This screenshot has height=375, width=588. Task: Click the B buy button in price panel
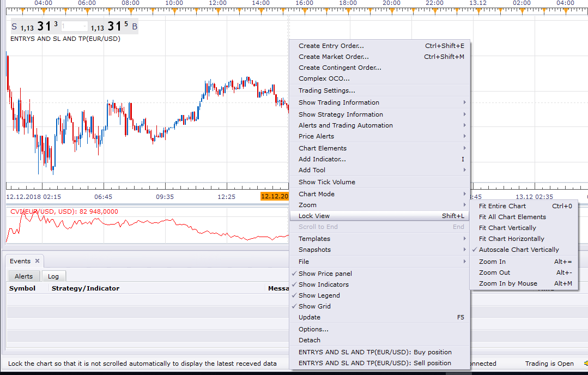click(135, 27)
